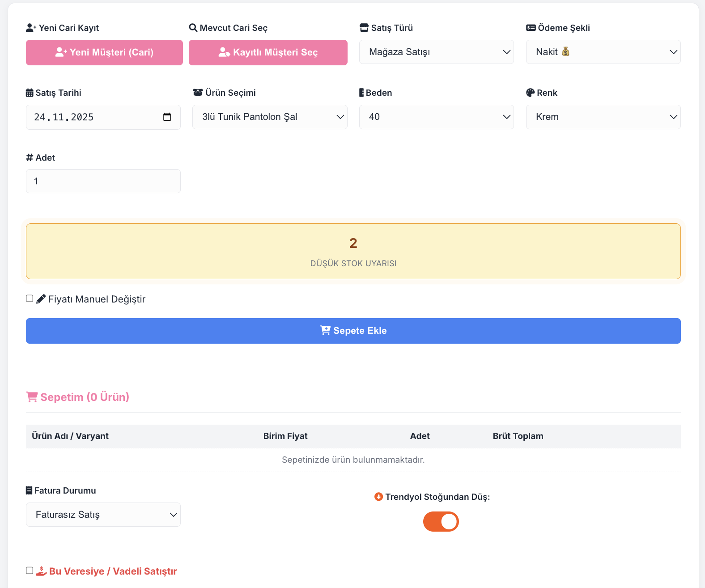Image resolution: width=705 pixels, height=588 pixels.
Task: Click the palette icon next to Renk
Action: [530, 93]
